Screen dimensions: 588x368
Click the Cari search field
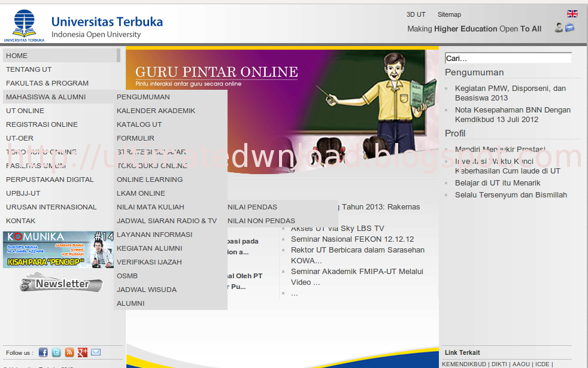pyautogui.click(x=508, y=58)
